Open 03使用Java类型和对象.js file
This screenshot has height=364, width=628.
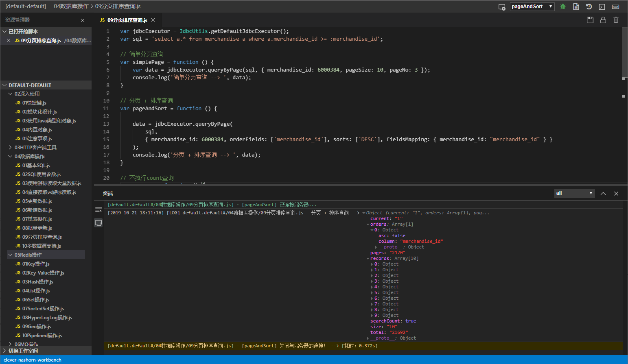coord(49,121)
